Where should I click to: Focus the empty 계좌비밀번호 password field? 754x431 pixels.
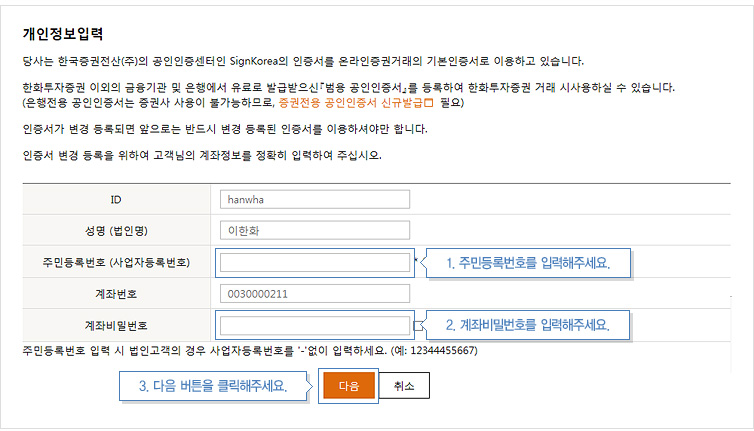pos(314,326)
